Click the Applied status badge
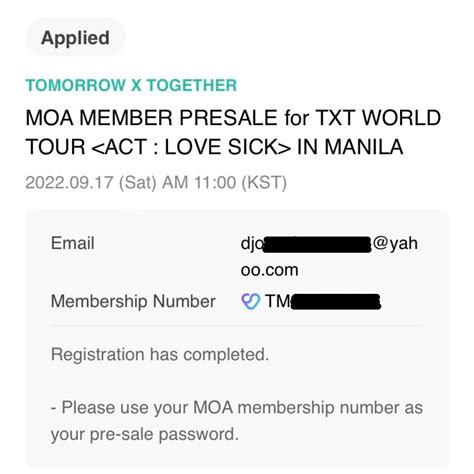 coord(75,38)
